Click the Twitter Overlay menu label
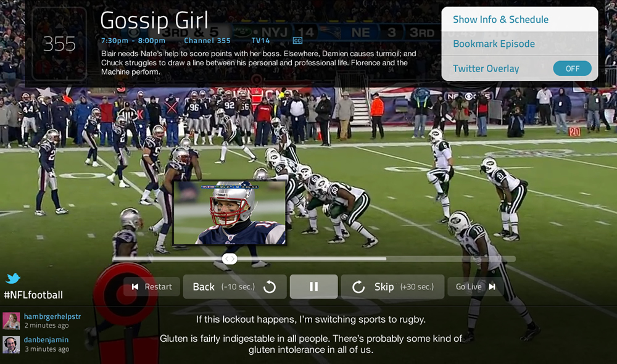 click(x=486, y=68)
